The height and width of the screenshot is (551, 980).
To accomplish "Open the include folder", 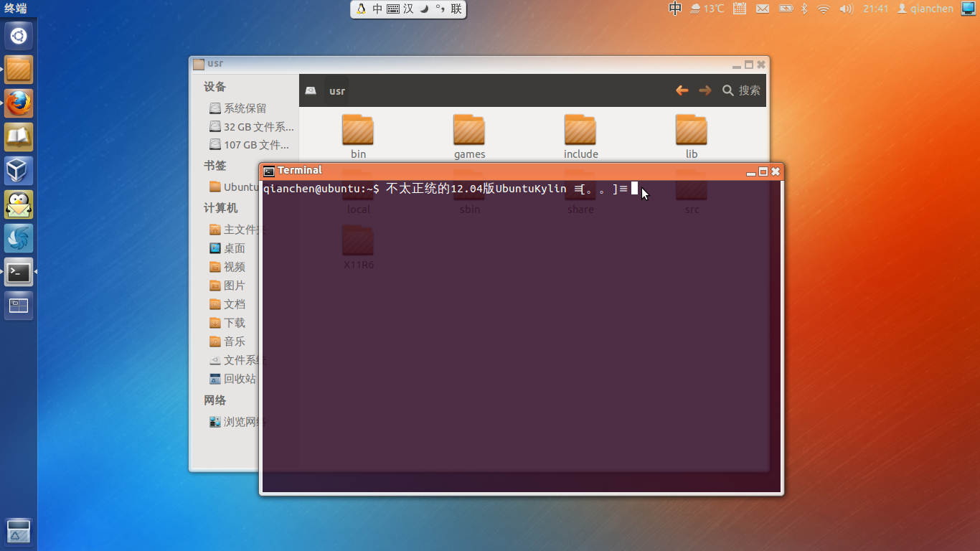I will click(580, 137).
